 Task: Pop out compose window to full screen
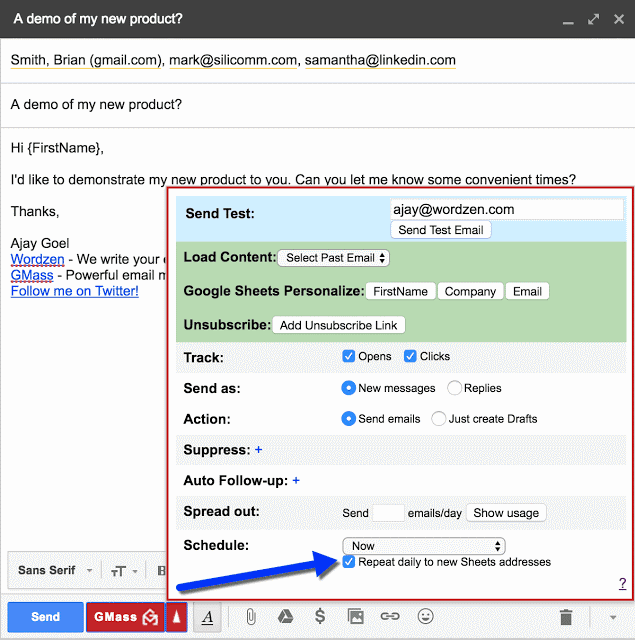(x=593, y=19)
